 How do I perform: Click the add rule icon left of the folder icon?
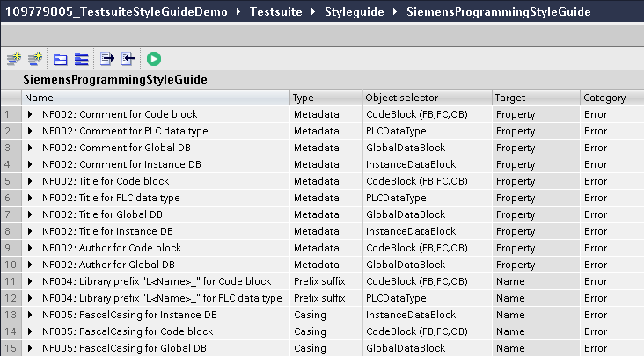click(35, 59)
